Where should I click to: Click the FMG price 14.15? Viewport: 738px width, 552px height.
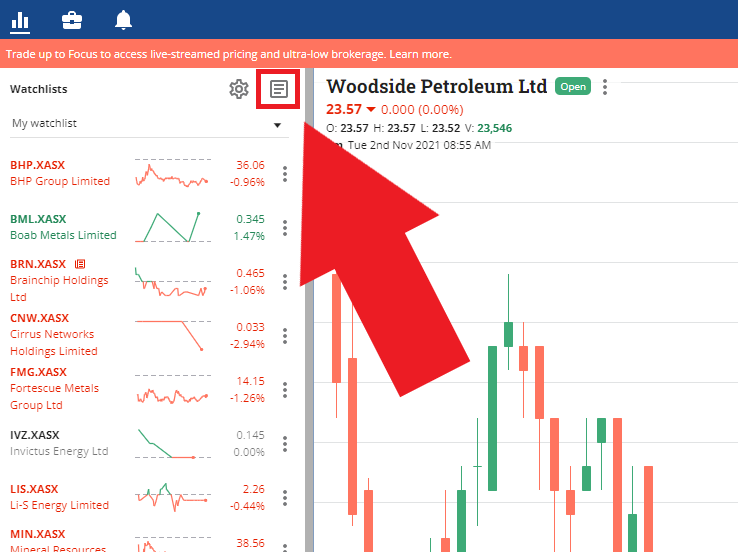coord(250,381)
